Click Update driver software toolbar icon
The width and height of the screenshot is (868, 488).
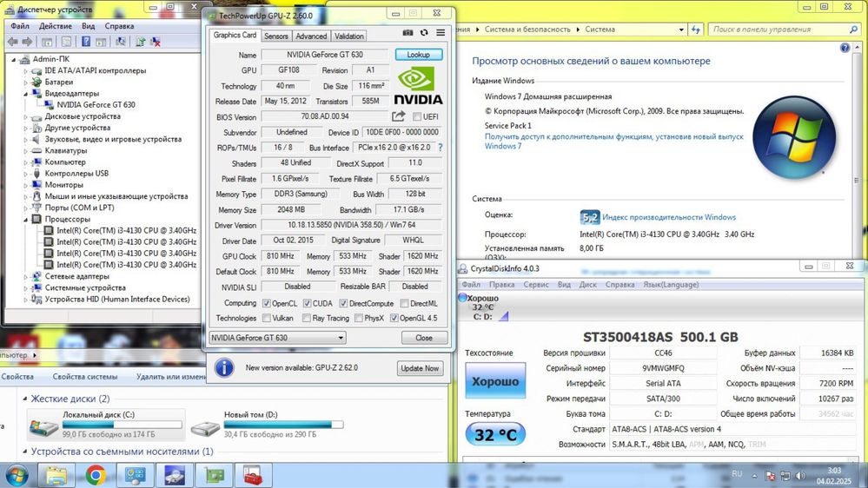[140, 42]
